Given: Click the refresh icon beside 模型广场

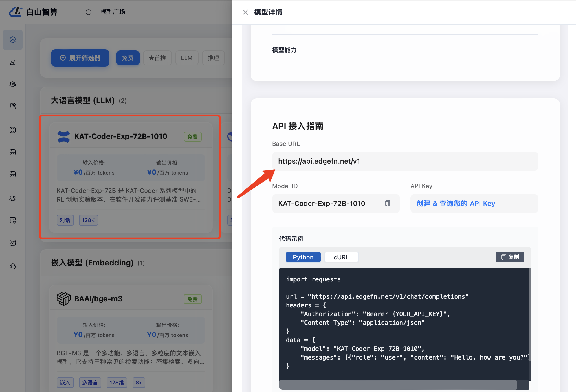Looking at the screenshot, I should (x=89, y=12).
